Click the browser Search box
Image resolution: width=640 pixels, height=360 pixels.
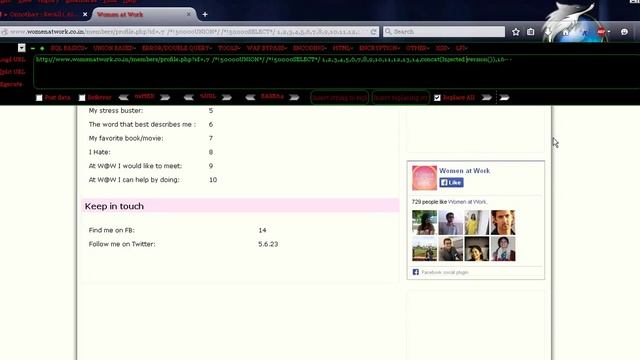tap(444, 31)
